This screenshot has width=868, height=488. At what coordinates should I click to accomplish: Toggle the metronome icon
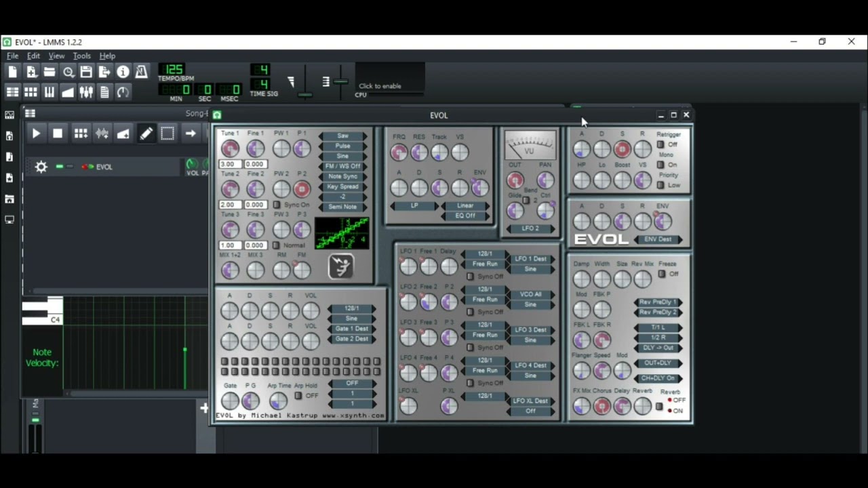coord(141,72)
